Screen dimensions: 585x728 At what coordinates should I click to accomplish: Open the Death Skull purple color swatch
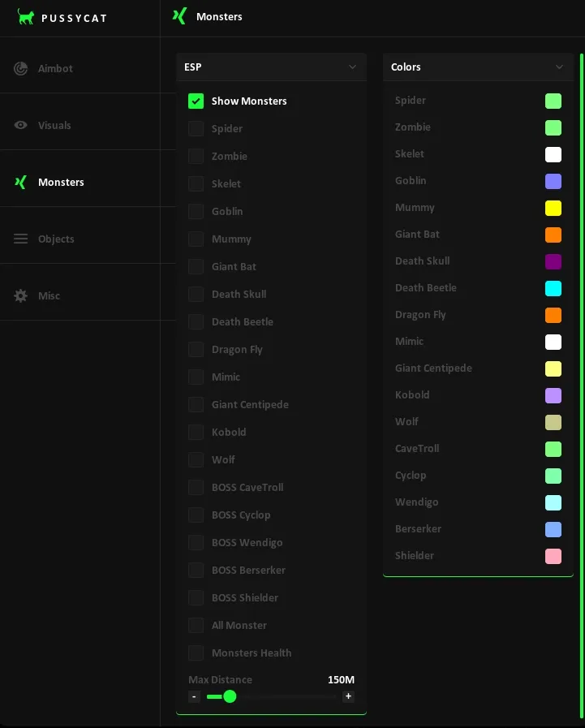(x=553, y=261)
